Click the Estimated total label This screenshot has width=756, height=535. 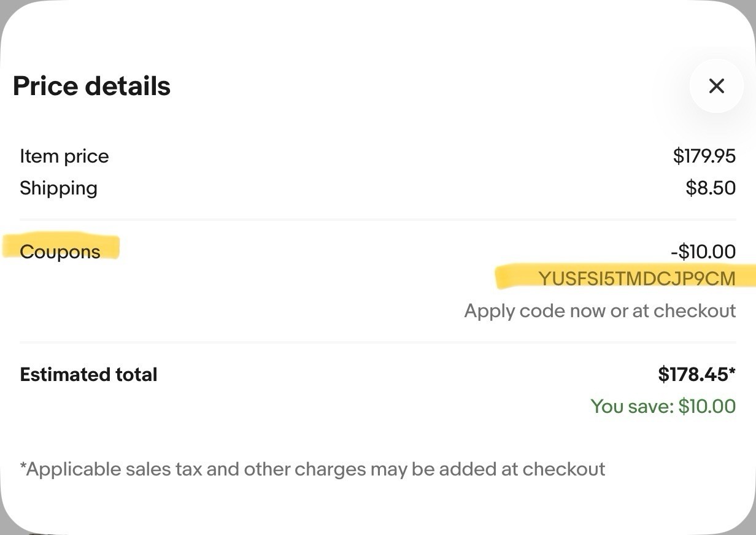pos(88,374)
